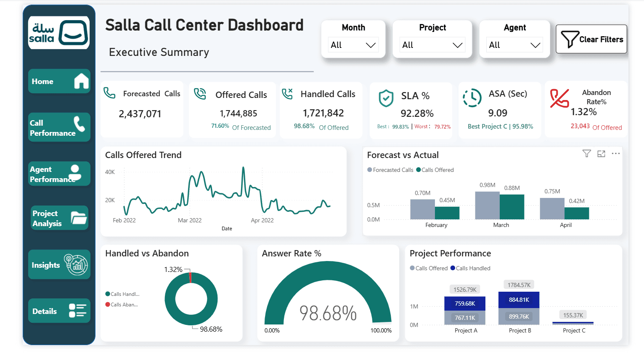The image size is (644, 356).
Task: Click the folder icon on Project Analysis
Action: (x=79, y=218)
